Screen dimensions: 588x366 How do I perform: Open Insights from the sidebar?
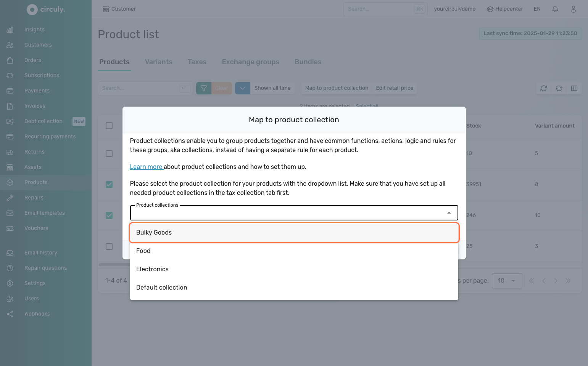tap(34, 29)
